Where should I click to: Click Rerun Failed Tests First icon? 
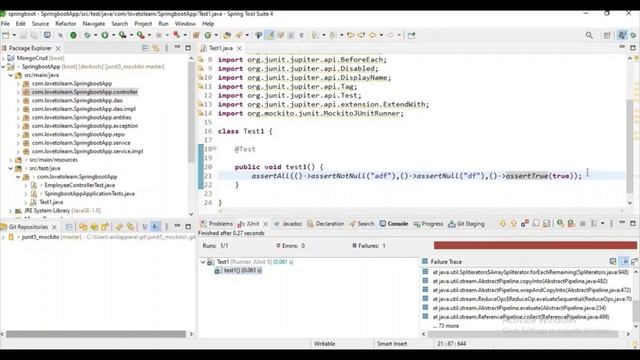(571, 224)
